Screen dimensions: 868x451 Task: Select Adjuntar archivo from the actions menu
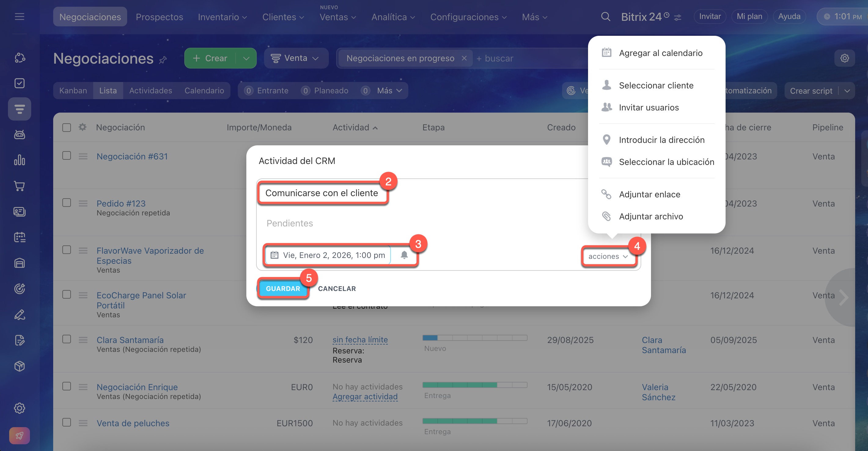point(651,216)
